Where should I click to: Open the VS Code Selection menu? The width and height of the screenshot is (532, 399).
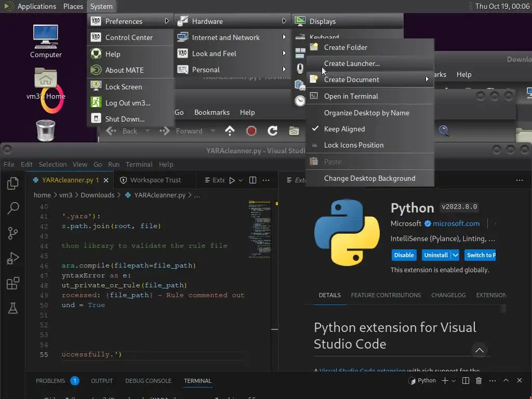pyautogui.click(x=52, y=164)
